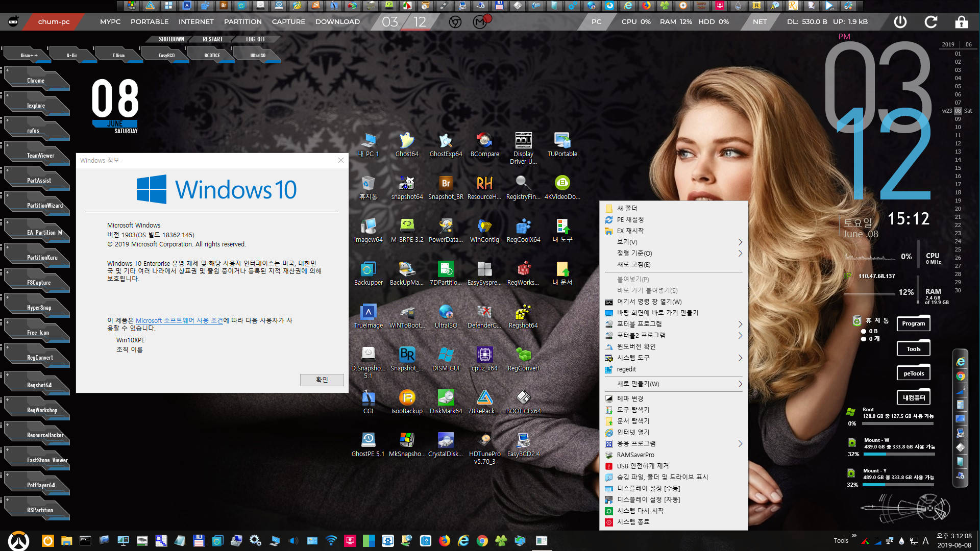Launch cpuz_x64 desktop icon
The height and width of the screenshot is (551, 980).
click(484, 359)
